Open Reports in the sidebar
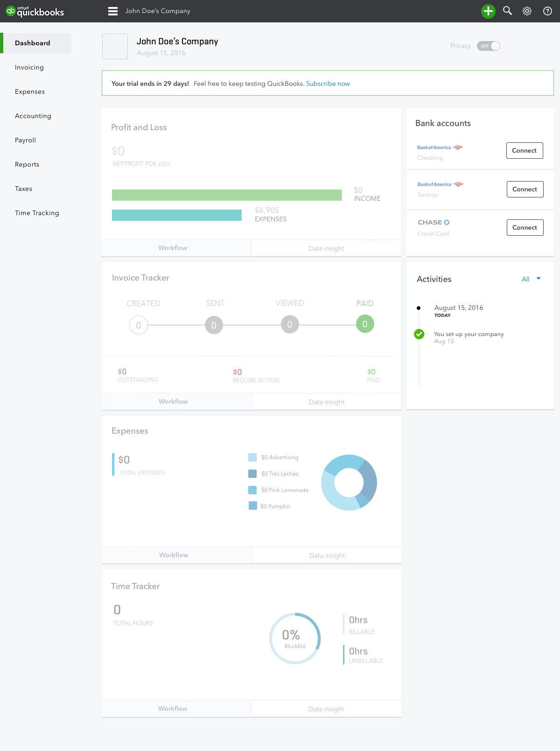The height and width of the screenshot is (751, 560). pyautogui.click(x=27, y=164)
